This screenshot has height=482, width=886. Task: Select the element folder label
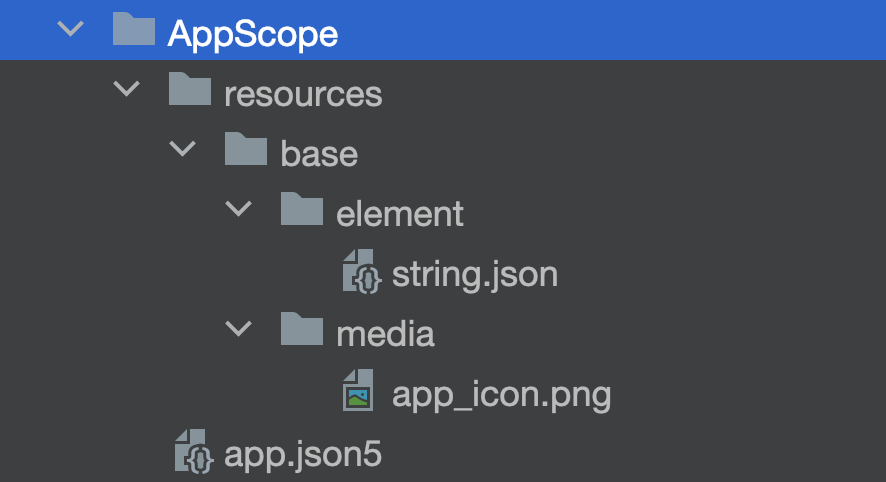tap(400, 214)
